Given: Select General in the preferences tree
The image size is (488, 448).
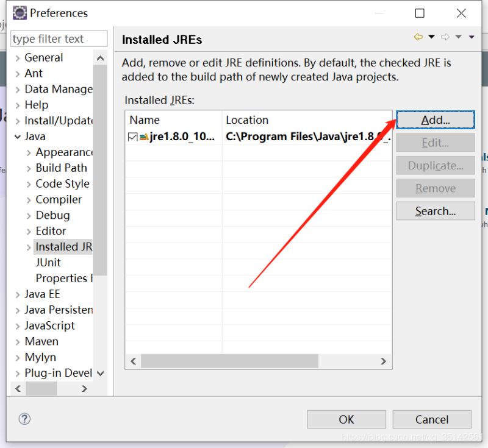Looking at the screenshot, I should click(x=43, y=57).
